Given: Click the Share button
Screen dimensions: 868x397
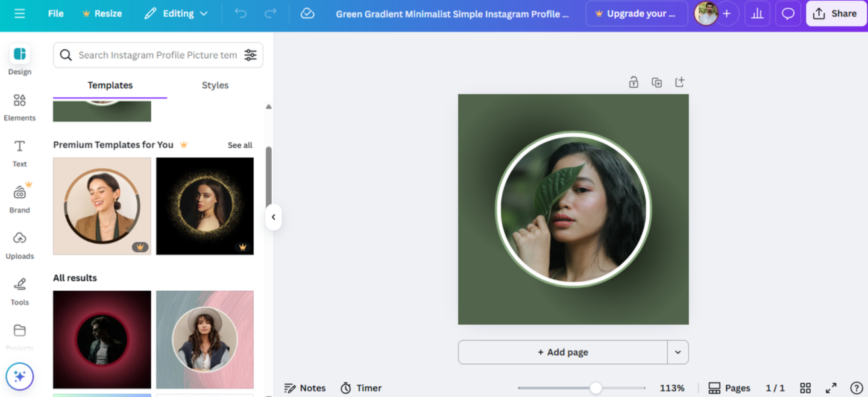Looking at the screenshot, I should click(836, 13).
